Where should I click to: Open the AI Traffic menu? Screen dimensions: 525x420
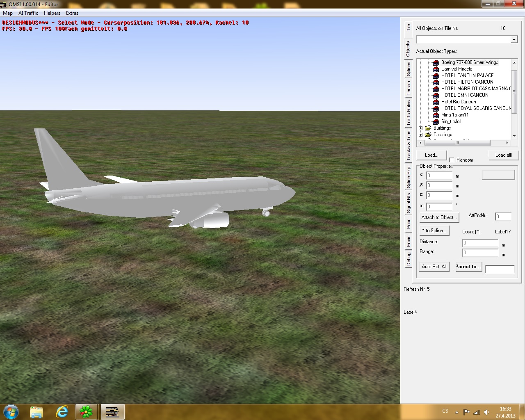(28, 13)
